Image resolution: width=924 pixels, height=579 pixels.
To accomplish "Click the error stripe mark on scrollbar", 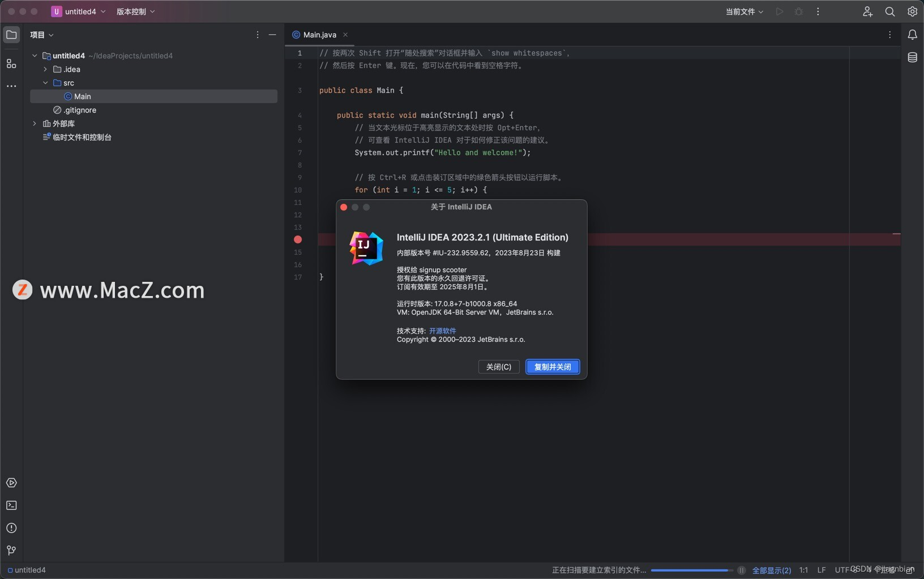I will pyautogui.click(x=896, y=234).
